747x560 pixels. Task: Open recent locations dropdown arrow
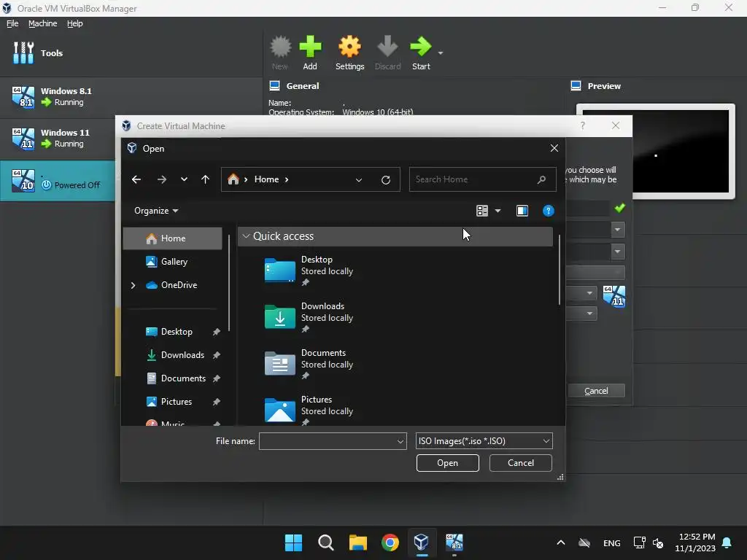(184, 179)
